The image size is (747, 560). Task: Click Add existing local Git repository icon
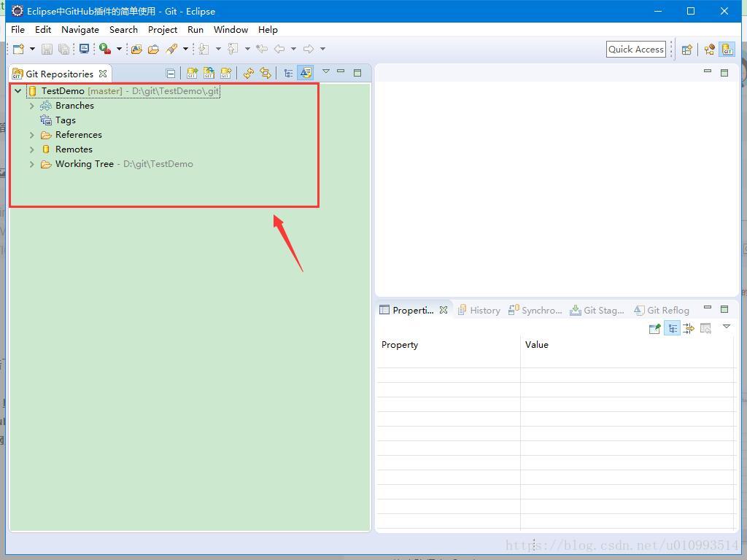(193, 73)
